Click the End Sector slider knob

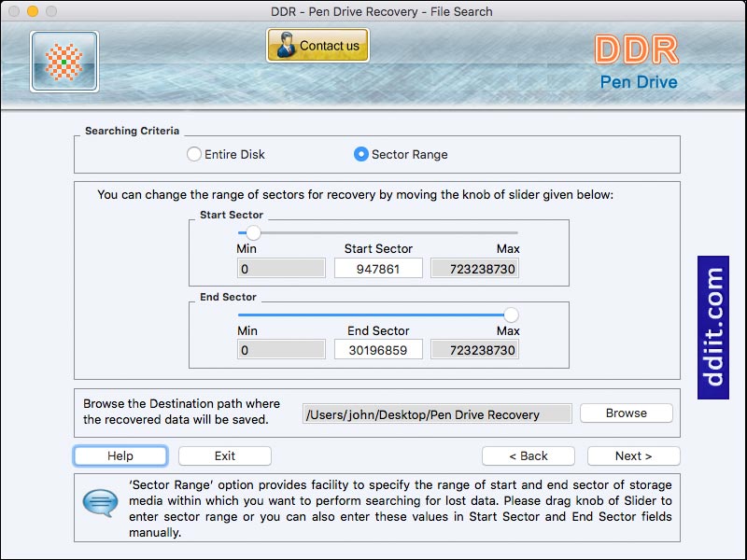coord(513,313)
